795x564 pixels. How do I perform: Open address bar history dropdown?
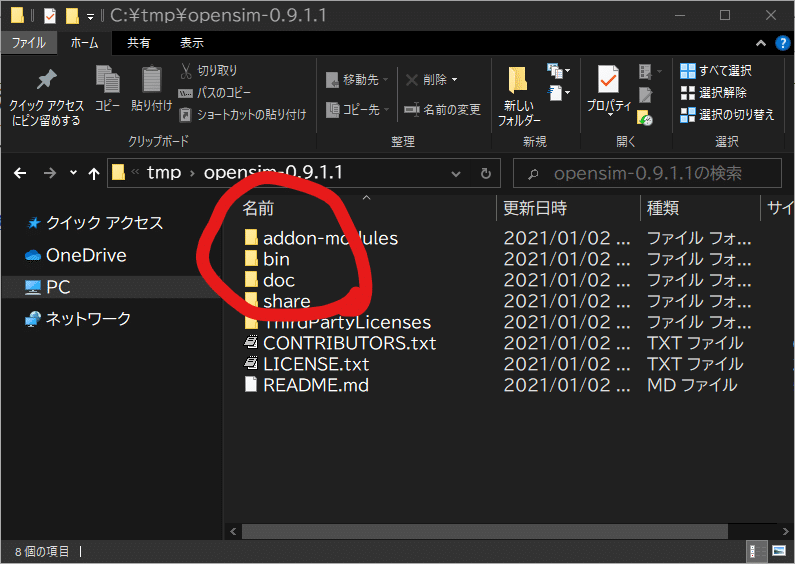point(456,174)
